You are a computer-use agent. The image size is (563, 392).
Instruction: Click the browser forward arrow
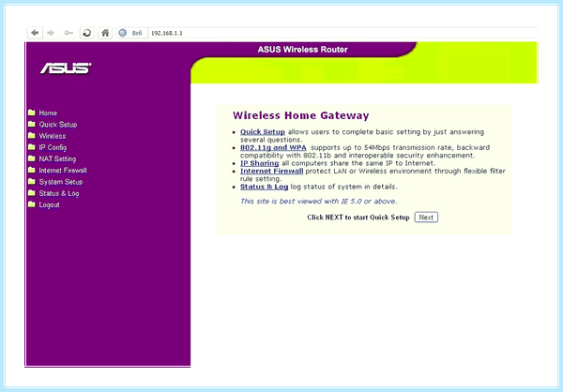coord(51,33)
